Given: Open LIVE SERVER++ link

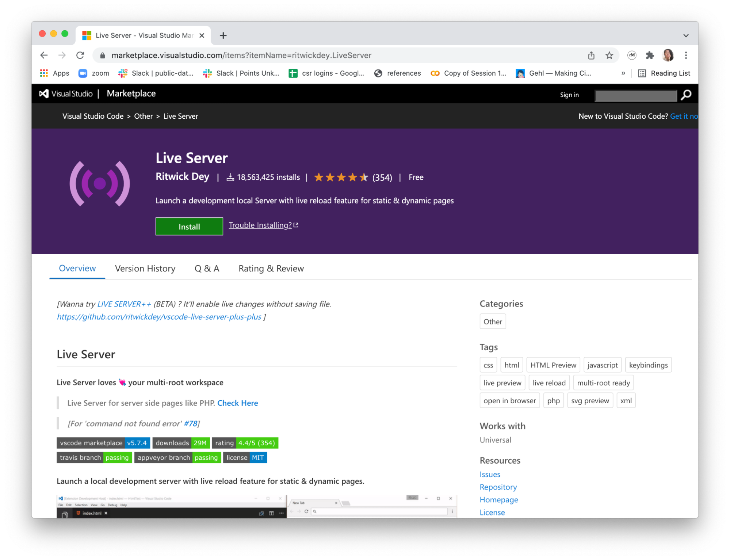Looking at the screenshot, I should [x=124, y=304].
